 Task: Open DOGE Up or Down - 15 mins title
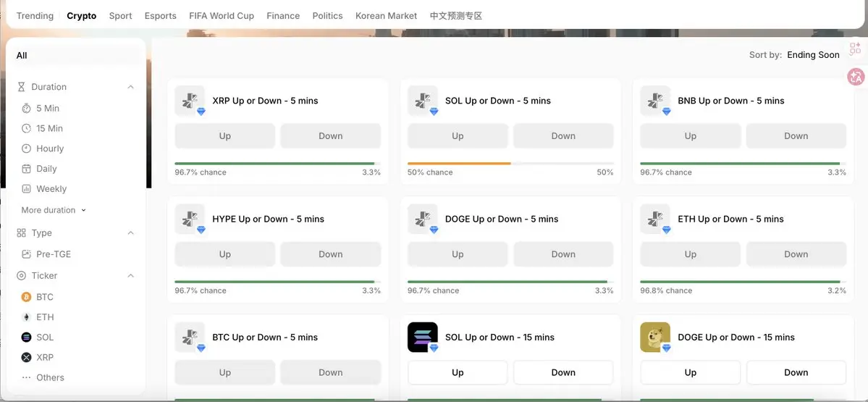[736, 338]
